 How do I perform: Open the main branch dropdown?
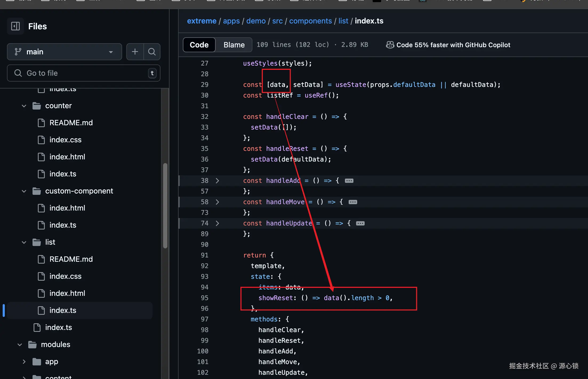(x=64, y=52)
